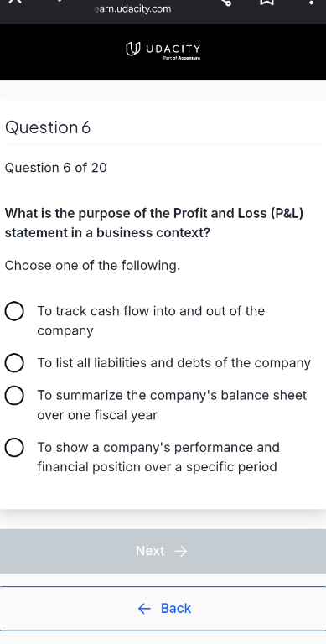Click the left arrow icon beside Back

coord(144,609)
